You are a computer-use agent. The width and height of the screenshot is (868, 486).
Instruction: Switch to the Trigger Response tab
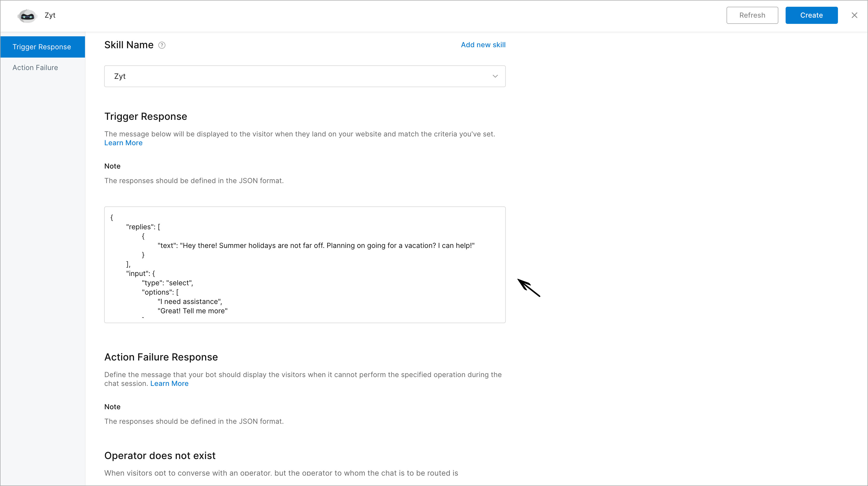pos(42,47)
